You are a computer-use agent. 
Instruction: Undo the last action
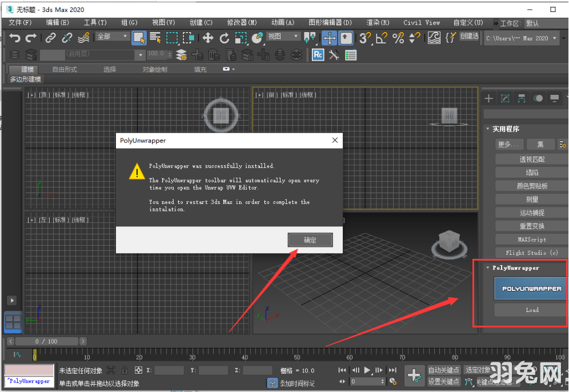[15, 38]
